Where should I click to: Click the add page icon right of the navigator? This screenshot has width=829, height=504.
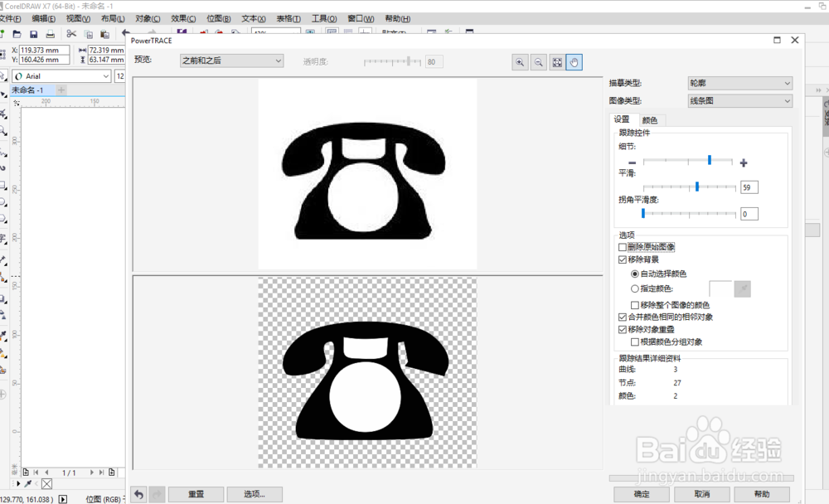(x=112, y=472)
